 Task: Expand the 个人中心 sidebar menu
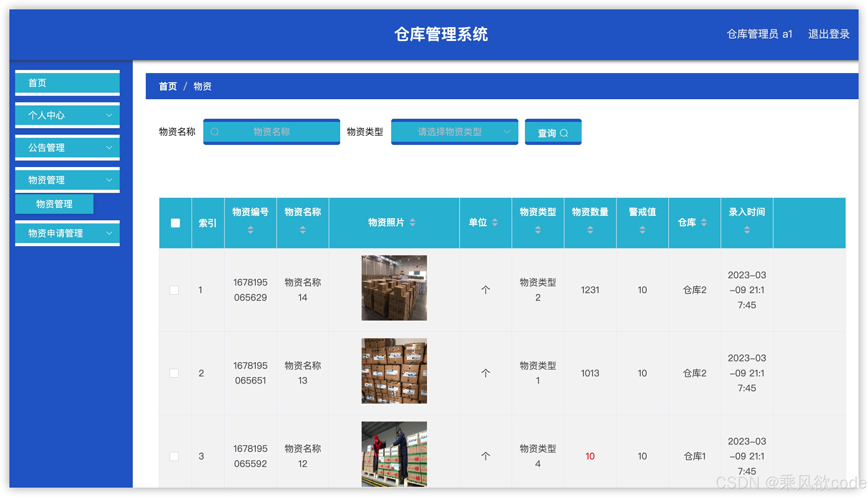point(67,115)
